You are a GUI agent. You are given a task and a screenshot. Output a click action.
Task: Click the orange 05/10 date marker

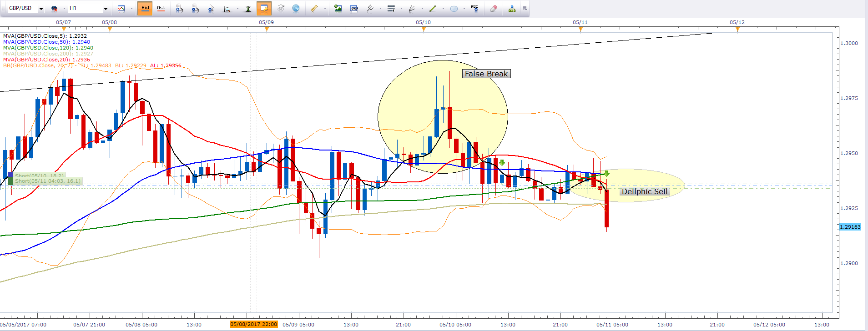point(424,29)
